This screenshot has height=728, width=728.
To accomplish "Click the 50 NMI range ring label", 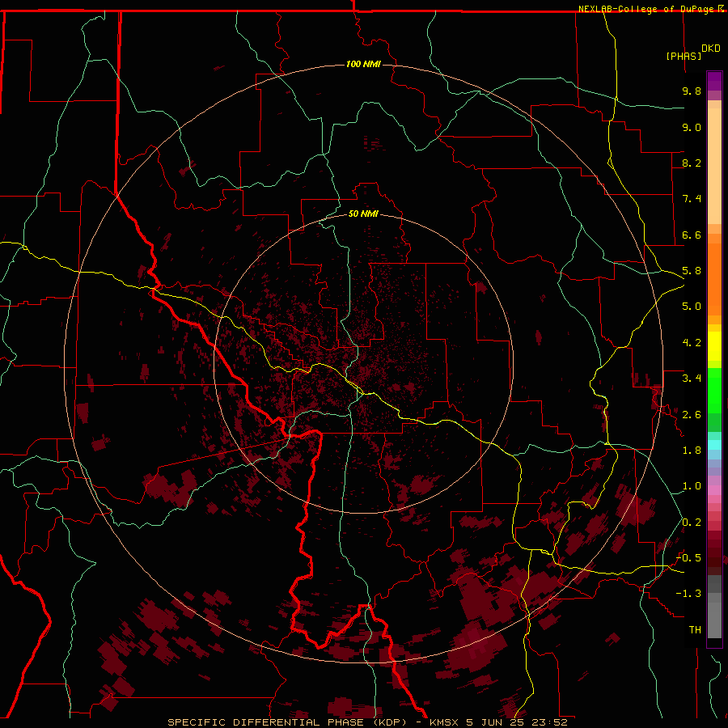I will [363, 214].
